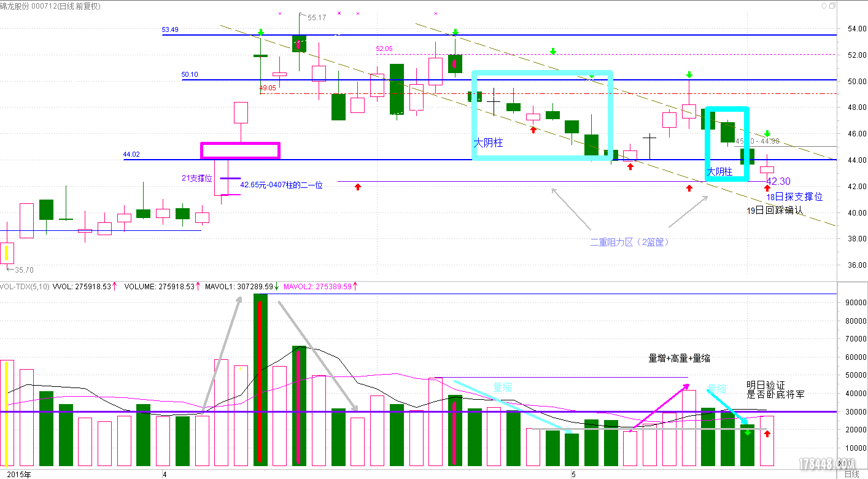The width and height of the screenshot is (868, 479).
Task: Click the 90000 volume axis label
Action: pos(855,302)
